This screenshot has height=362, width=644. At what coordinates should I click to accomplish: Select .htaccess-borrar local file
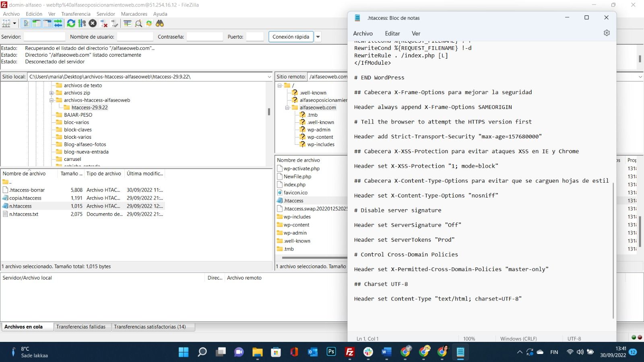click(x=27, y=190)
